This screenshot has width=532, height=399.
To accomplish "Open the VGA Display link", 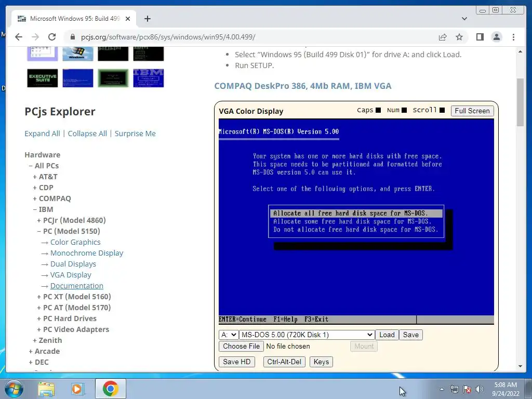I will point(71,275).
